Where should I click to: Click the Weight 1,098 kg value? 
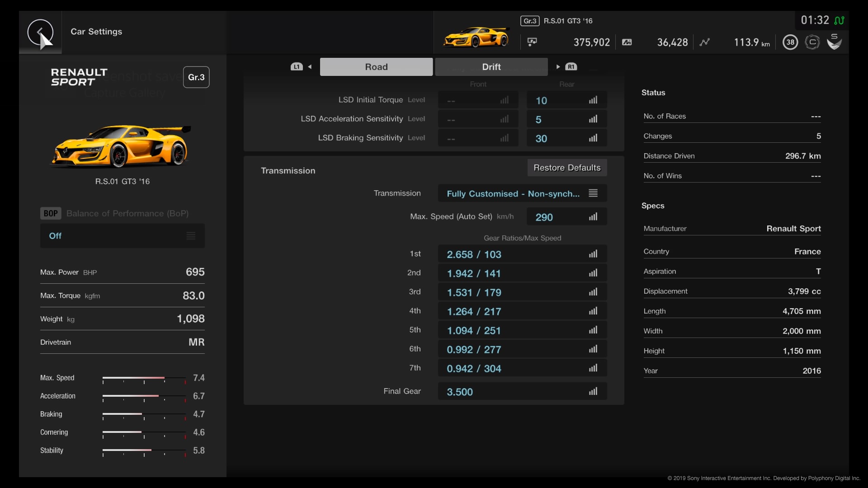pyautogui.click(x=190, y=319)
